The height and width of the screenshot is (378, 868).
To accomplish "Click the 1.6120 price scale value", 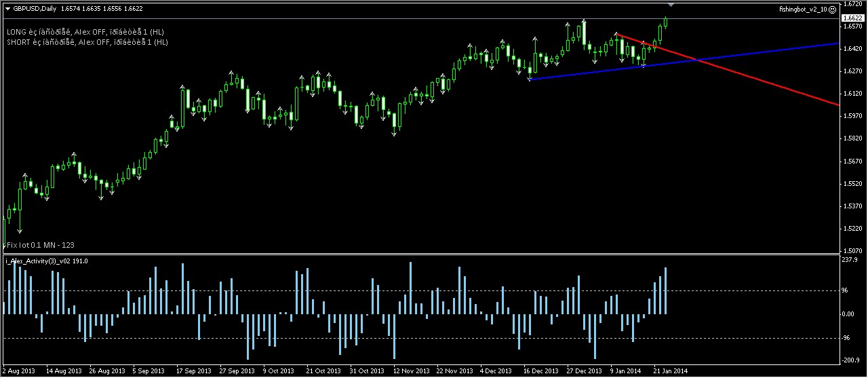I will click(x=852, y=94).
